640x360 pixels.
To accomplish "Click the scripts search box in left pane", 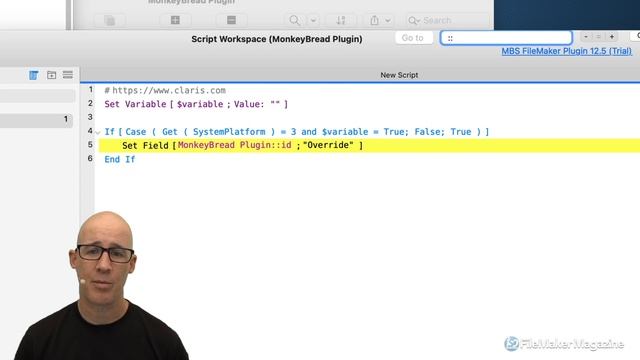I will pyautogui.click(x=37, y=96).
